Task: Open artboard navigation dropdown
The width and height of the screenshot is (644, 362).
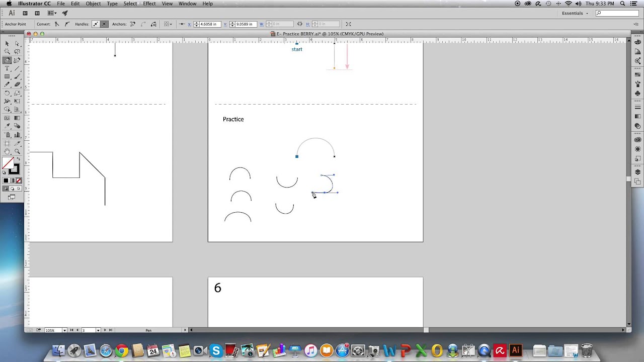Action: [98, 330]
